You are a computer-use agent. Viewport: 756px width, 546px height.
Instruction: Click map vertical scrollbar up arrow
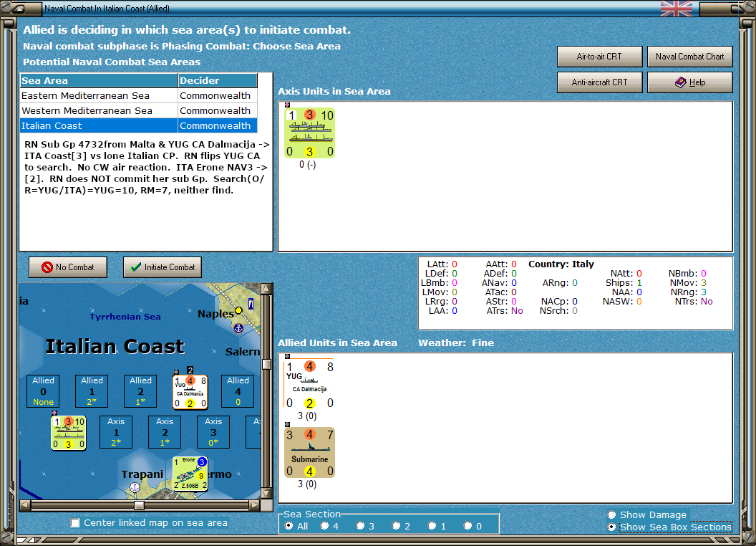click(x=266, y=289)
